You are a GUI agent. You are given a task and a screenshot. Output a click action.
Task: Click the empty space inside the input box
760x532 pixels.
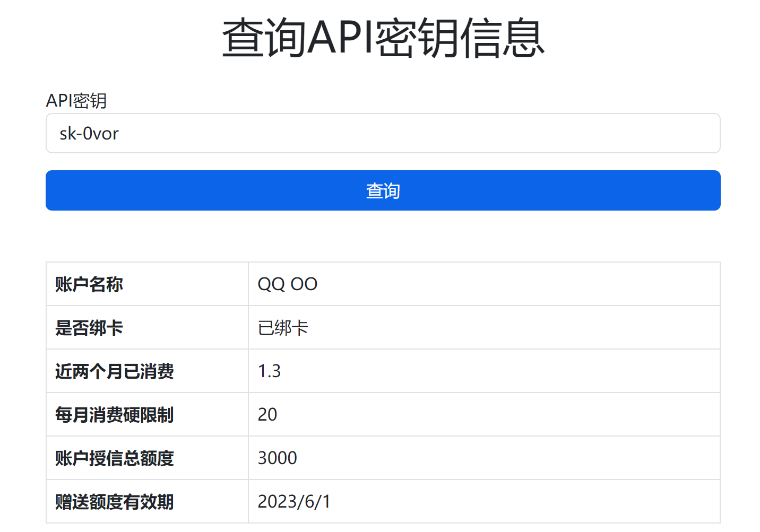[478, 133]
